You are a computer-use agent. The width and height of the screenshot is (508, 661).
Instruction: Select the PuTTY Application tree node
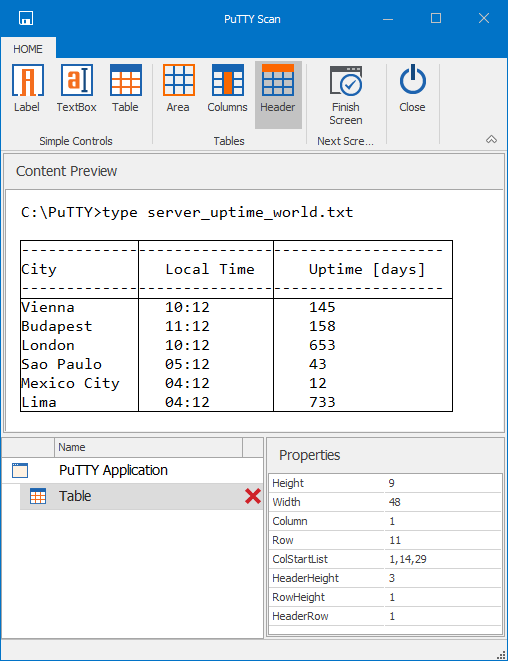[113, 470]
